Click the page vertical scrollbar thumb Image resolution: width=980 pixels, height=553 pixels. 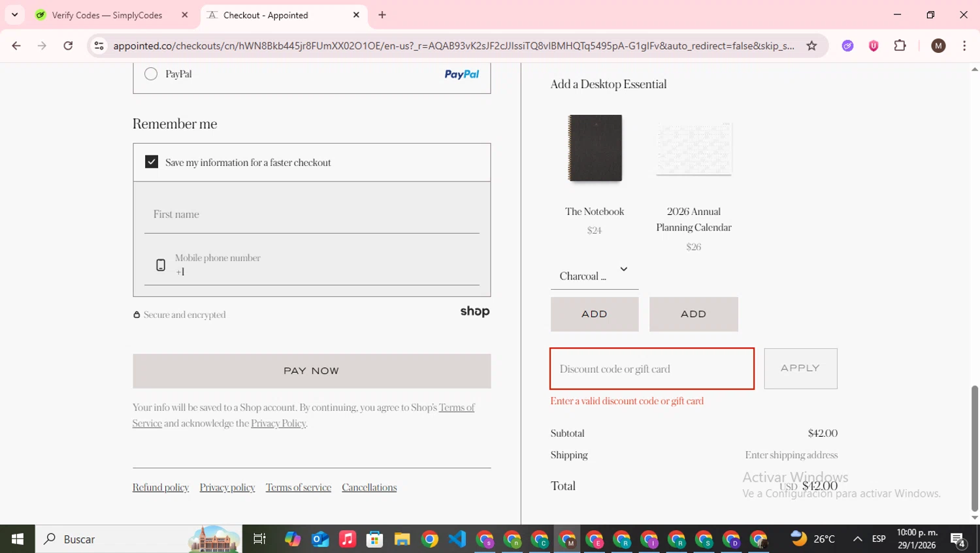[x=975, y=448]
